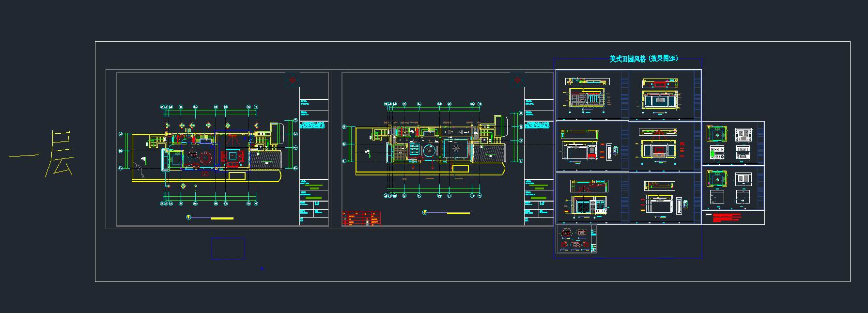Click the small empty blue rectangle below first plan
868x313 pixels.
[x=228, y=248]
